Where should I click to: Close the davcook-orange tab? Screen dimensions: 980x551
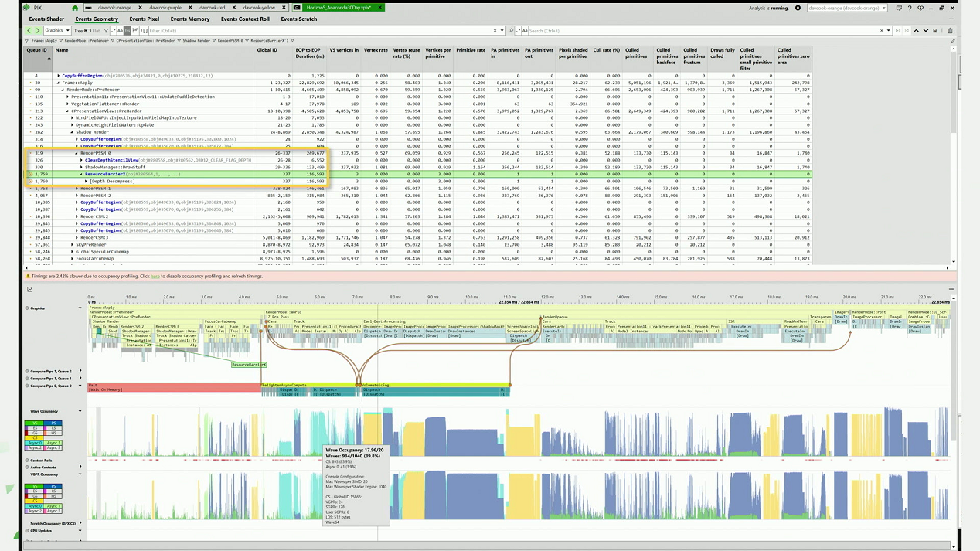pos(140,8)
